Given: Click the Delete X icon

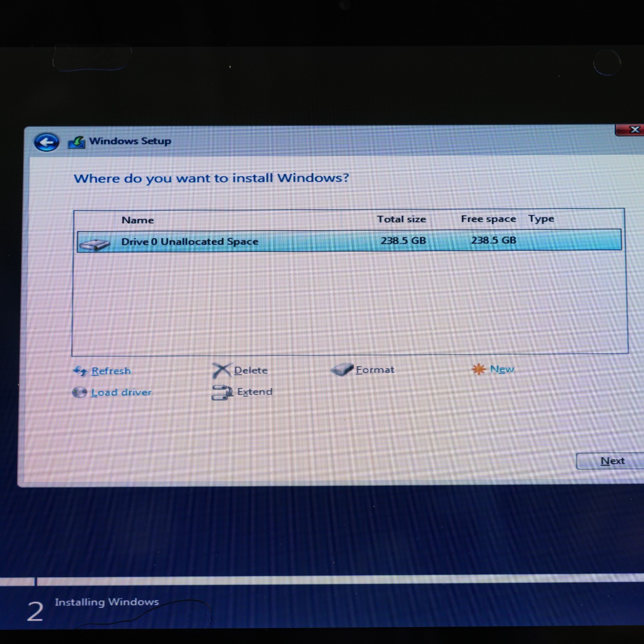Looking at the screenshot, I should point(221,371).
